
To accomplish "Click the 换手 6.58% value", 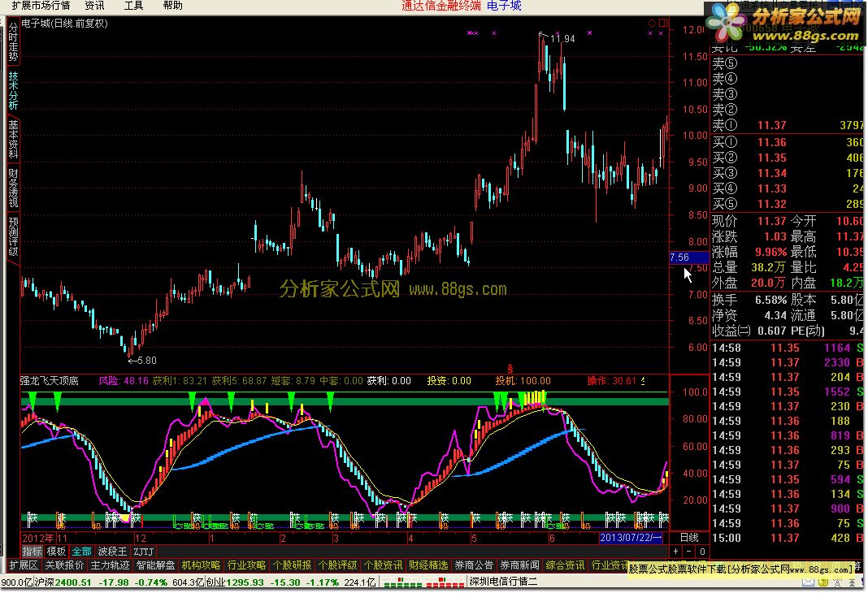I will 770,301.
